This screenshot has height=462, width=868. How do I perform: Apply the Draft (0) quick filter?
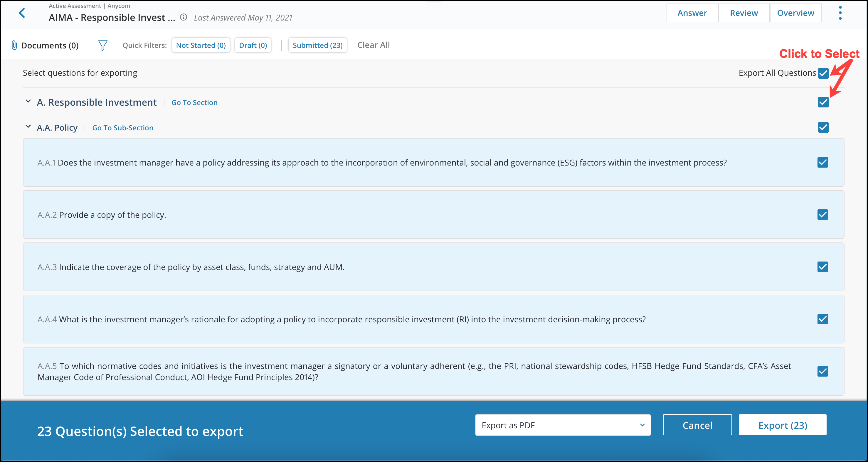coord(253,45)
